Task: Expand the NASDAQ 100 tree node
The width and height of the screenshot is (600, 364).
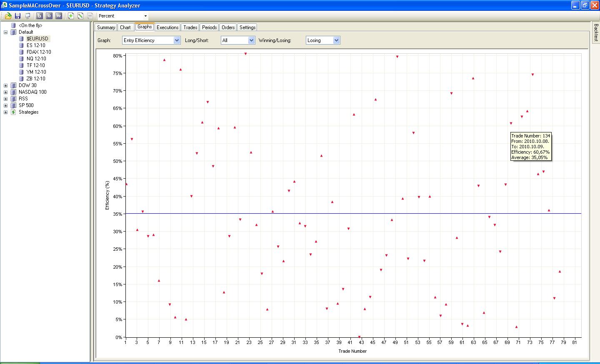Action: tap(6, 92)
